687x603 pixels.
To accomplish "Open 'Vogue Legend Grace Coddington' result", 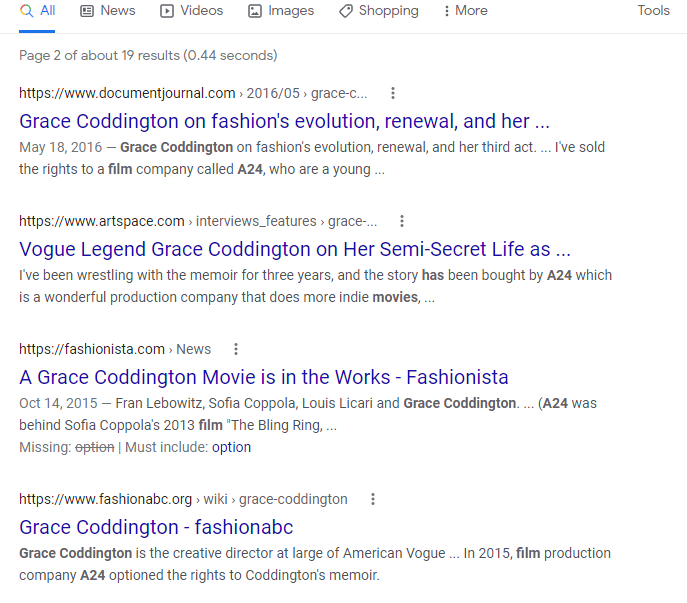I will click(295, 249).
